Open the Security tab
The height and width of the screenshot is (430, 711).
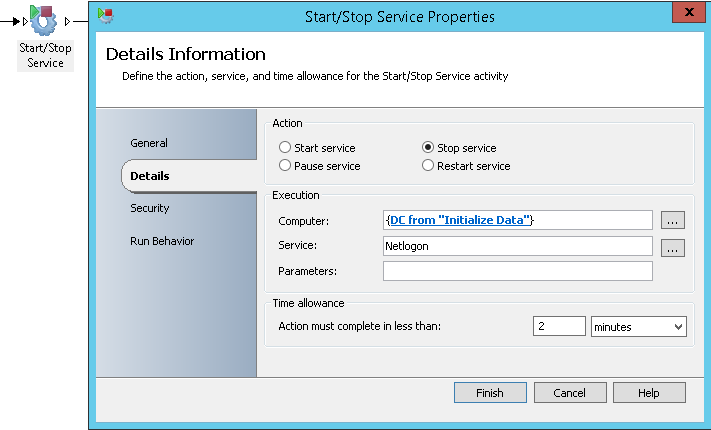pyautogui.click(x=150, y=208)
